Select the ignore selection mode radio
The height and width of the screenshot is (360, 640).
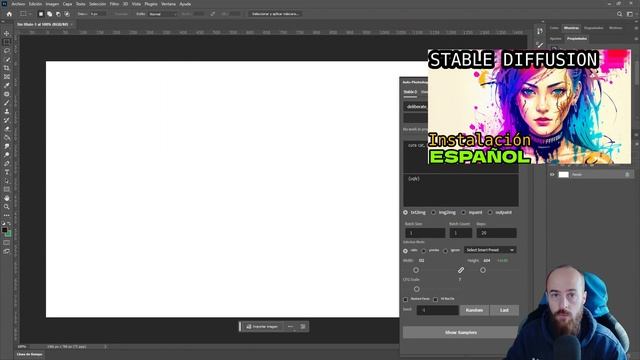[445, 251]
